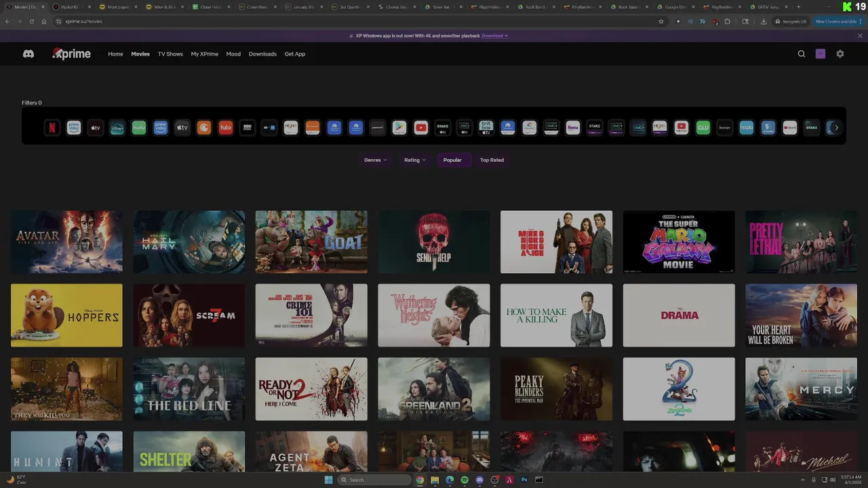Switch to the Most popular browser tab
Viewport: 868px width, 488px height.
[118, 7]
